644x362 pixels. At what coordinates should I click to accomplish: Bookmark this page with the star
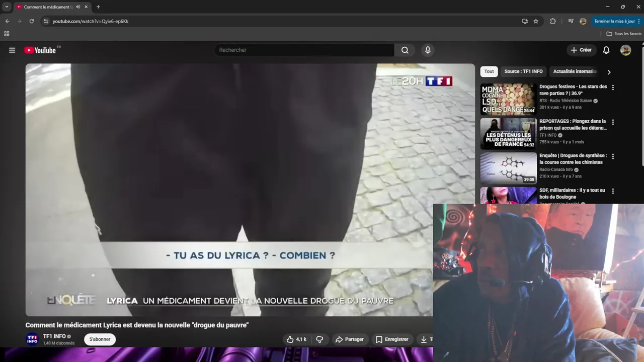(x=536, y=21)
